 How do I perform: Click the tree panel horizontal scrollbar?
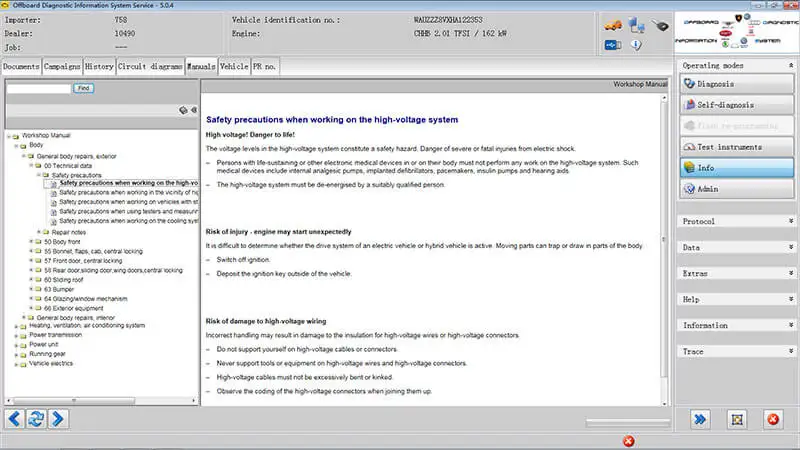(x=102, y=401)
